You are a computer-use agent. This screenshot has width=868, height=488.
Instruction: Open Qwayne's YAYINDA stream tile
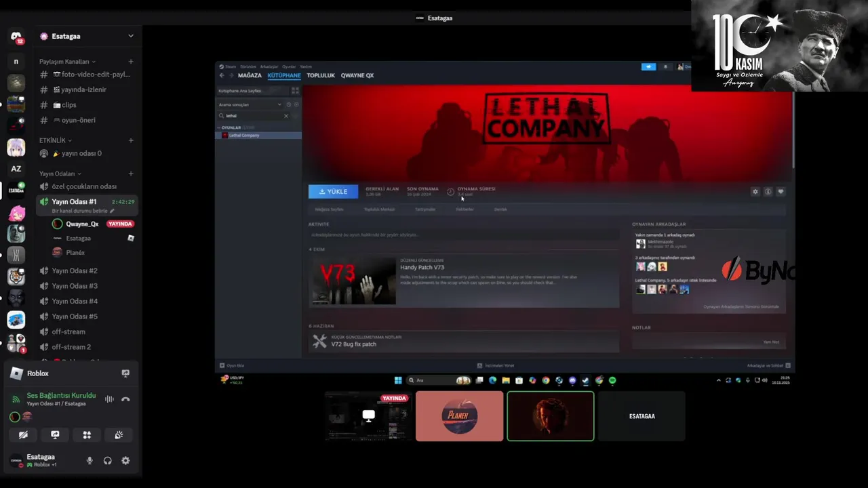(368, 416)
